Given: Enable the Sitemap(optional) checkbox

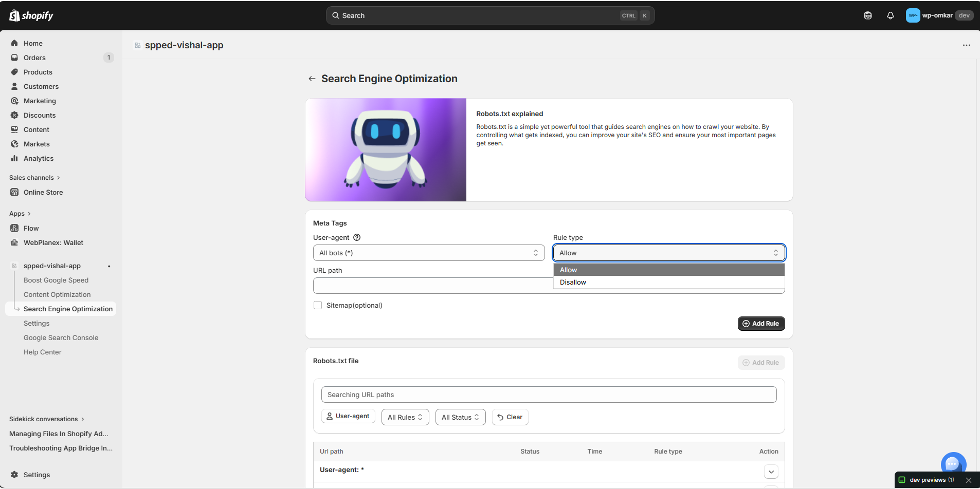Looking at the screenshot, I should tap(318, 305).
